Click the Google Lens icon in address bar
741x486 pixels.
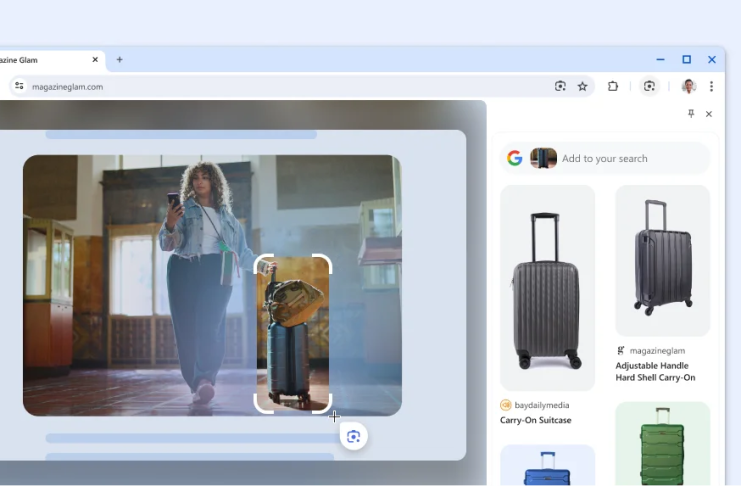tap(560, 86)
